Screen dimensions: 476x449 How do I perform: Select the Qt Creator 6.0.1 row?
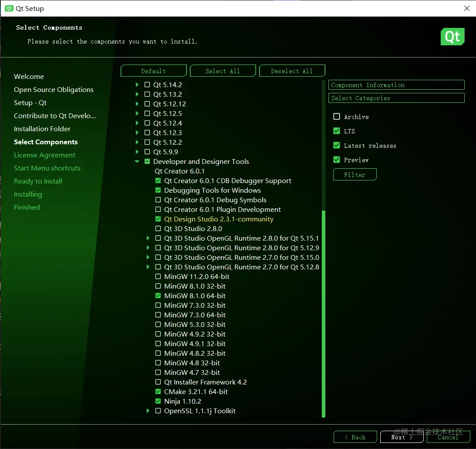click(x=180, y=171)
